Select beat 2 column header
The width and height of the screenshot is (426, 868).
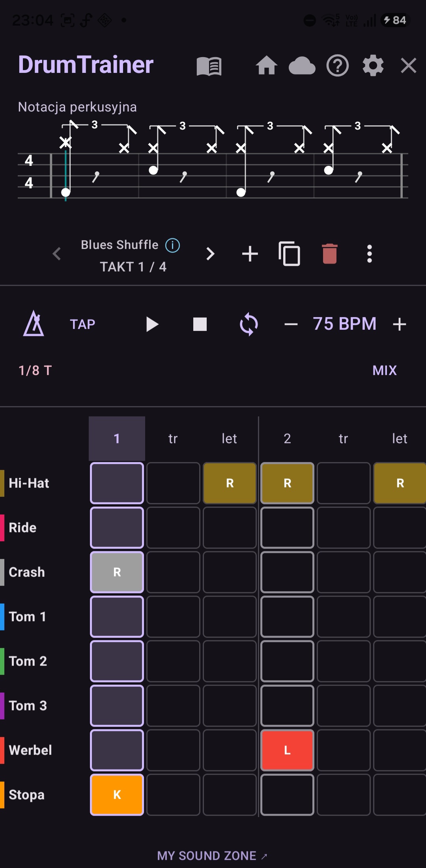287,439
